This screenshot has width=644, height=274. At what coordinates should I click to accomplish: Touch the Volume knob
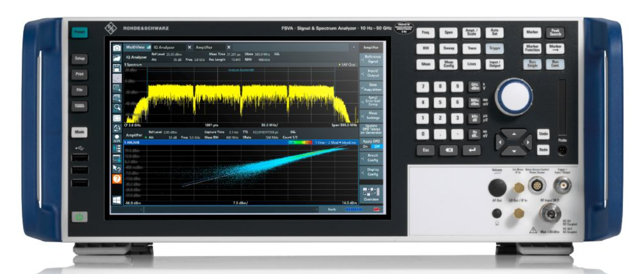coord(497,187)
